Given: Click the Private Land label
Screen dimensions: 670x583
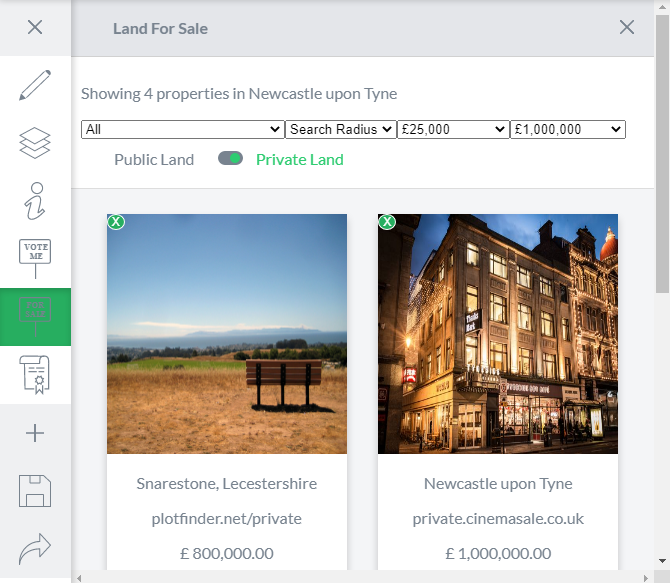Looking at the screenshot, I should (x=300, y=160).
